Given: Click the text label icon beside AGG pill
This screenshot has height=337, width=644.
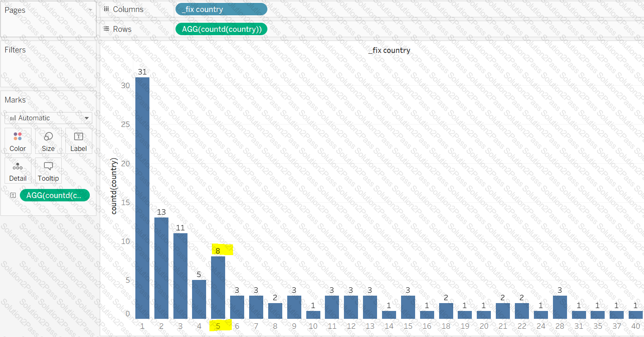Looking at the screenshot, I should click(13, 195).
